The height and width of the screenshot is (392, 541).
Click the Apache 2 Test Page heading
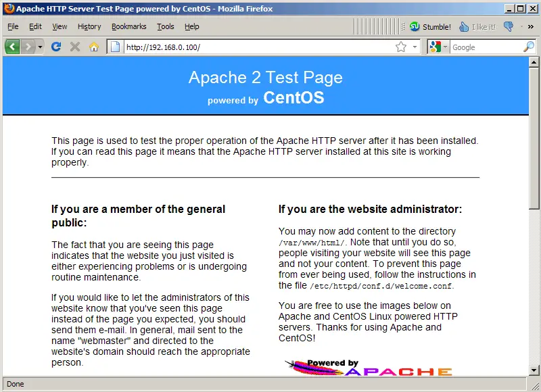pos(265,77)
